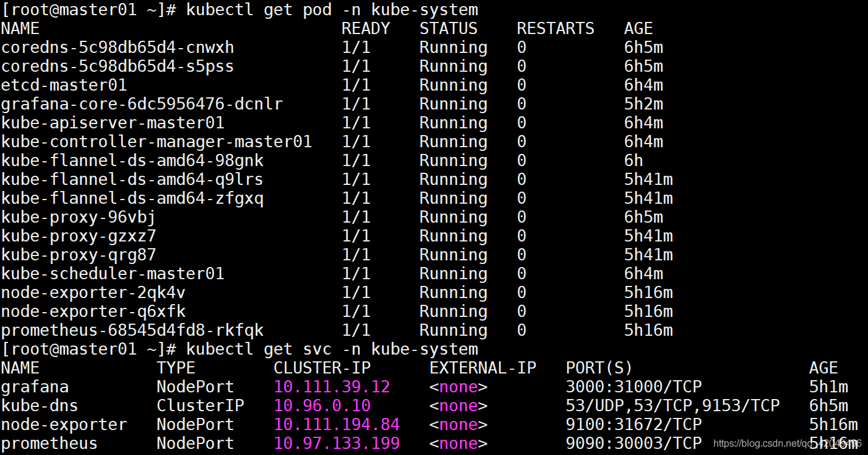Image resolution: width=868 pixels, height=455 pixels.
Task: Select prometheus-68545d4fd8-rkfqk pod name
Action: coord(132,331)
